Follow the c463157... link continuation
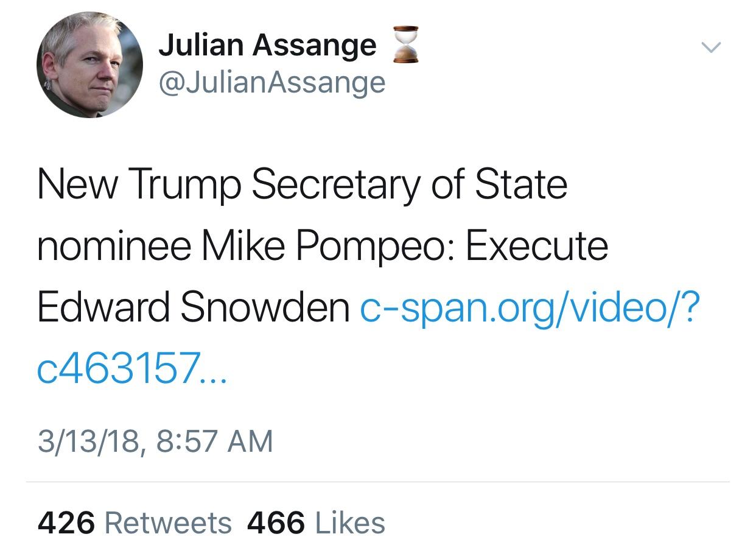Screen dimensions: 756x548 [131, 369]
